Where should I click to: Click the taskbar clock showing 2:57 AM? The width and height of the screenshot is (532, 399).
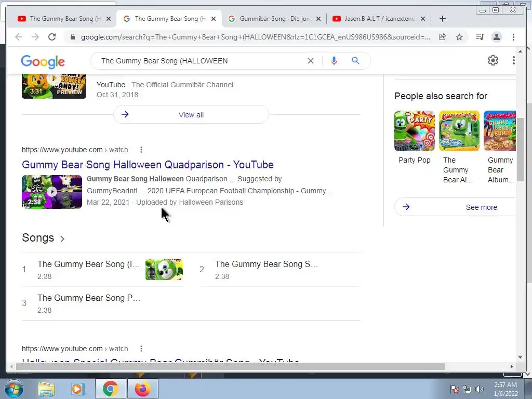[x=506, y=389]
